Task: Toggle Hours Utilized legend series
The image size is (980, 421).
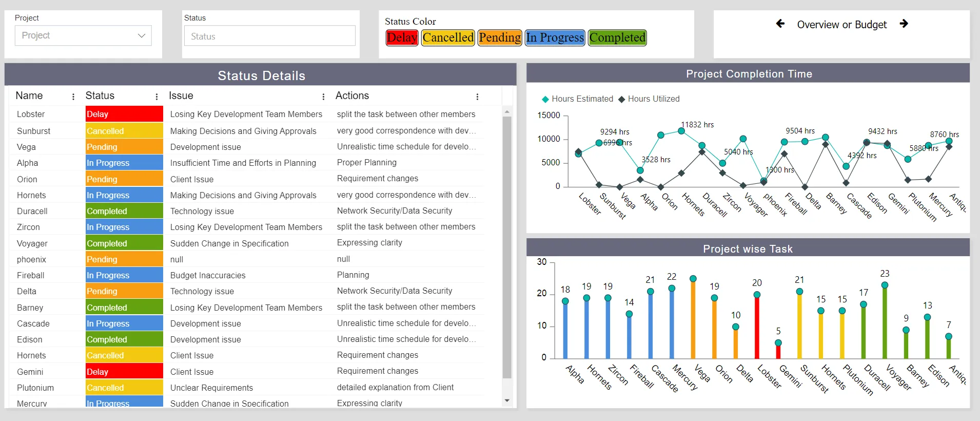Action: coord(649,99)
